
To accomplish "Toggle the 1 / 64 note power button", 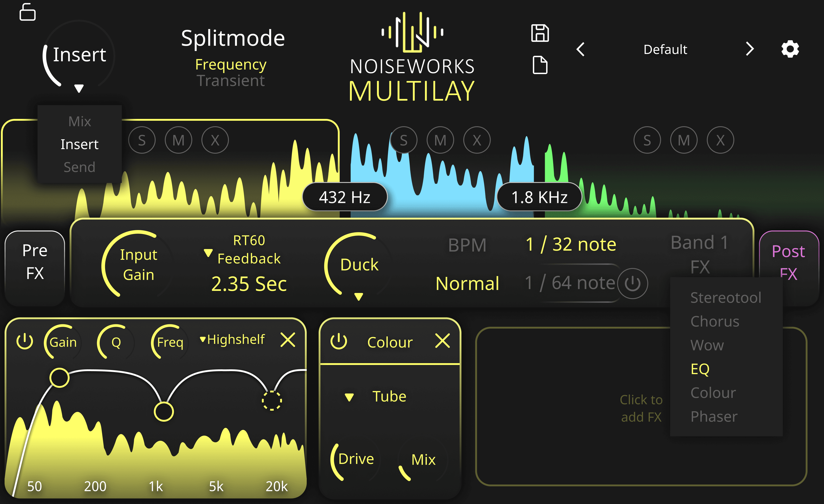I will click(632, 283).
